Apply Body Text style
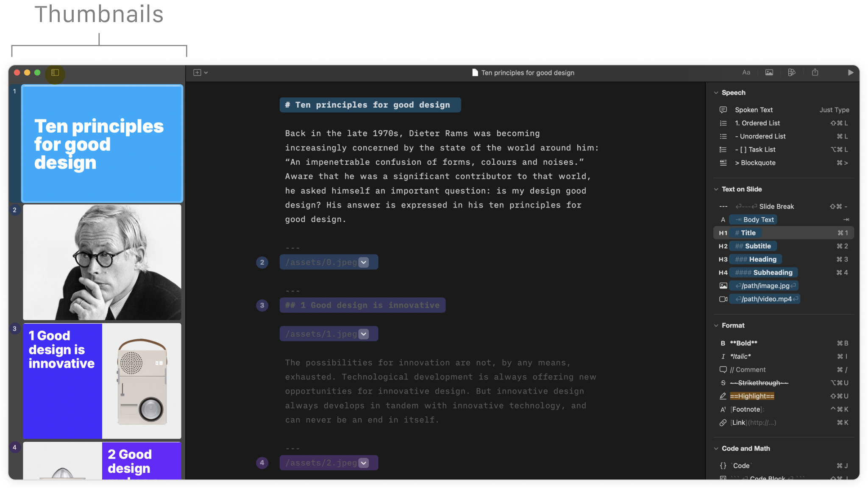The width and height of the screenshot is (868, 488). 784,220
